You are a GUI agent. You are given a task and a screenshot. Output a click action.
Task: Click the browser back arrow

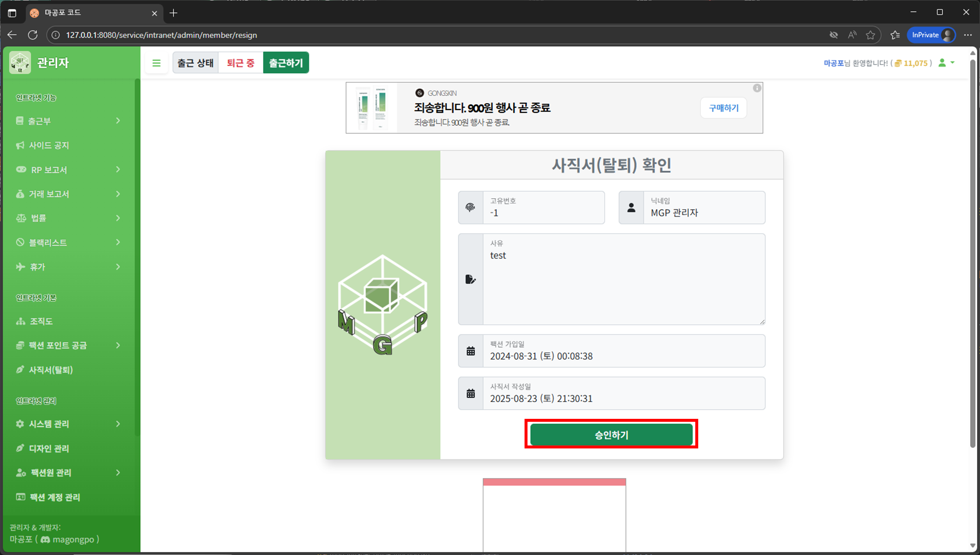click(12, 35)
